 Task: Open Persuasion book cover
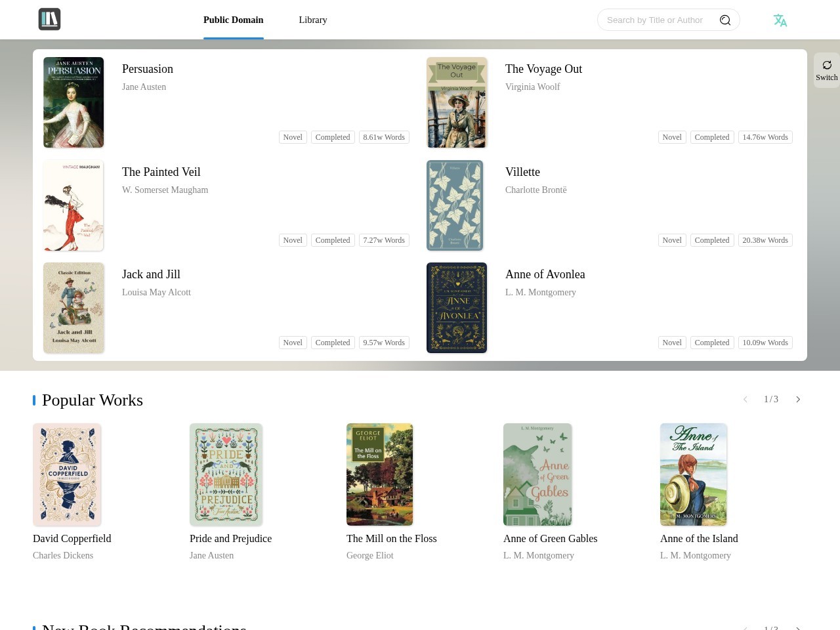[73, 102]
